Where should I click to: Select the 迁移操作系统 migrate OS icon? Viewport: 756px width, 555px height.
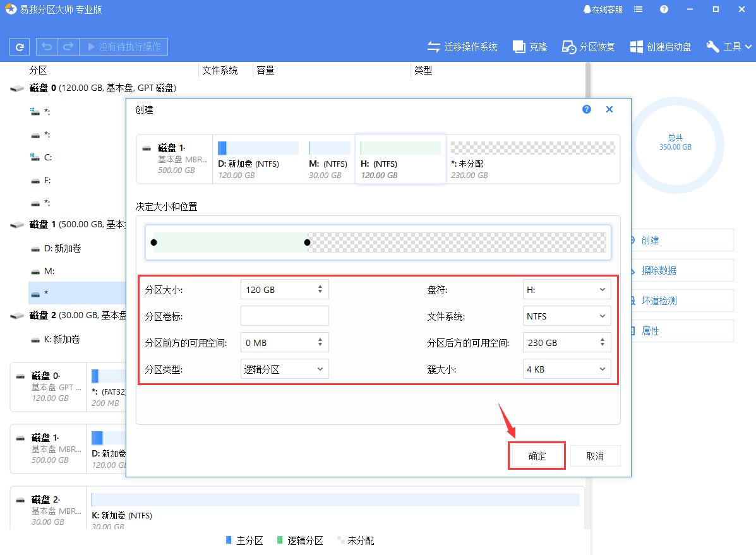[433, 46]
